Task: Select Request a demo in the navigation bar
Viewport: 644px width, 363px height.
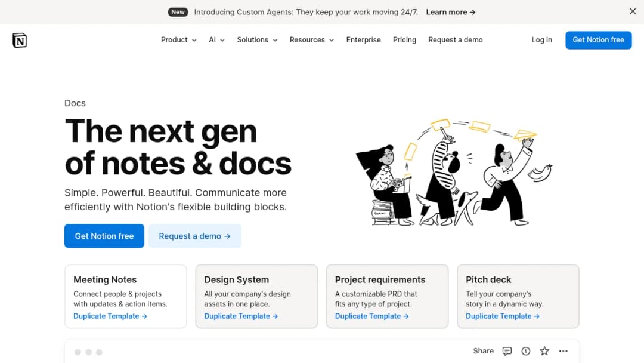Action: (456, 40)
